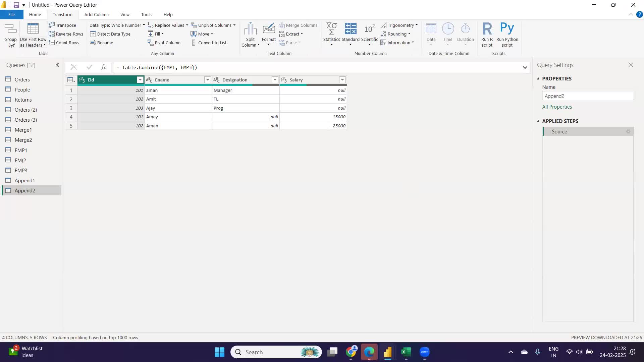Click the fx formula icon
This screenshot has height=362, width=644.
pos(104,67)
